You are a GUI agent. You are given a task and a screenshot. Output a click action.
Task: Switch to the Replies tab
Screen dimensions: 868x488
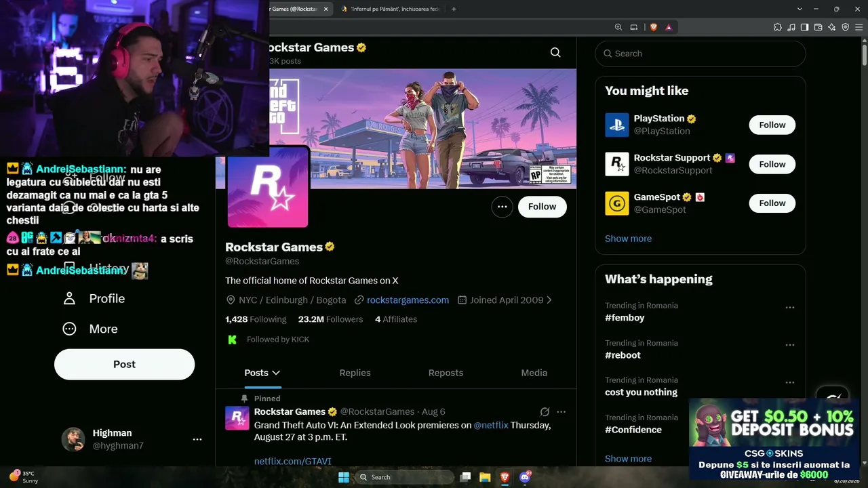355,373
